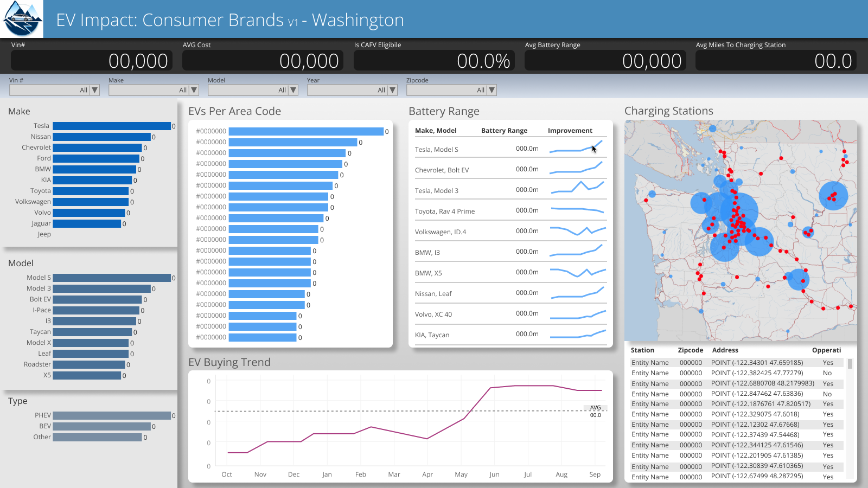This screenshot has height=488, width=868.
Task: Click the EV car logo icon
Action: tap(22, 19)
